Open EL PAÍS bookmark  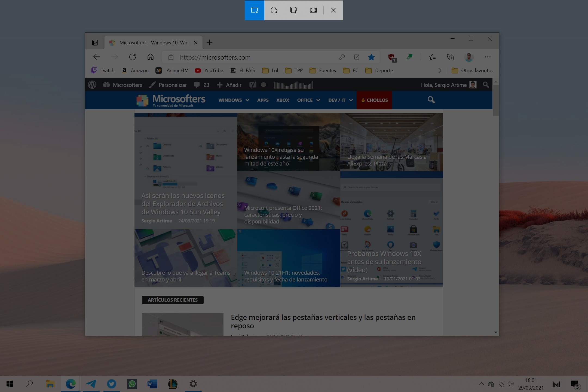(x=243, y=71)
